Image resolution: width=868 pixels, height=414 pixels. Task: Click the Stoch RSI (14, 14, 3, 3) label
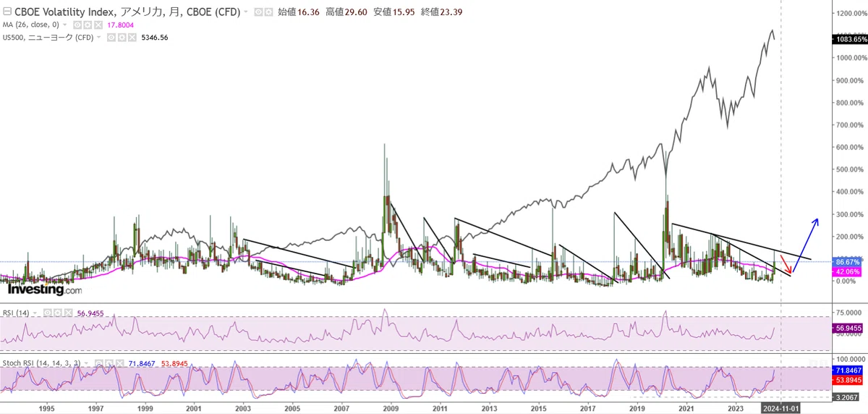[x=41, y=363]
